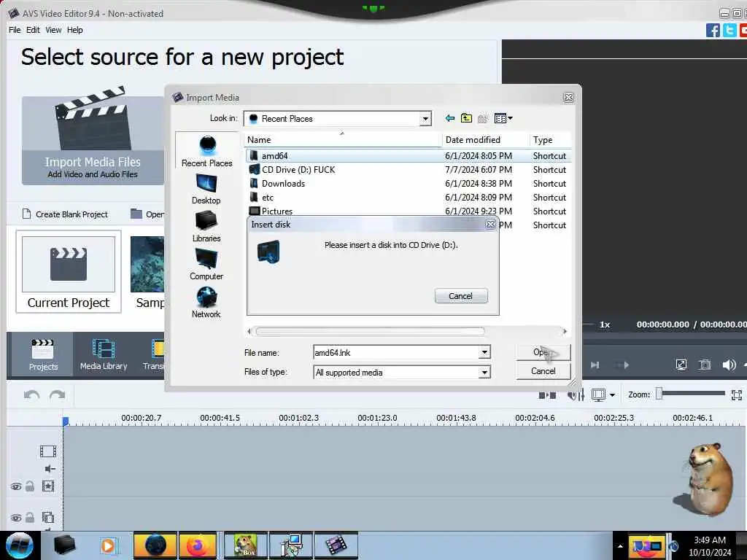This screenshot has width=747, height=560.
Task: Open Network location in Import Media sidebar
Action: pos(206,303)
